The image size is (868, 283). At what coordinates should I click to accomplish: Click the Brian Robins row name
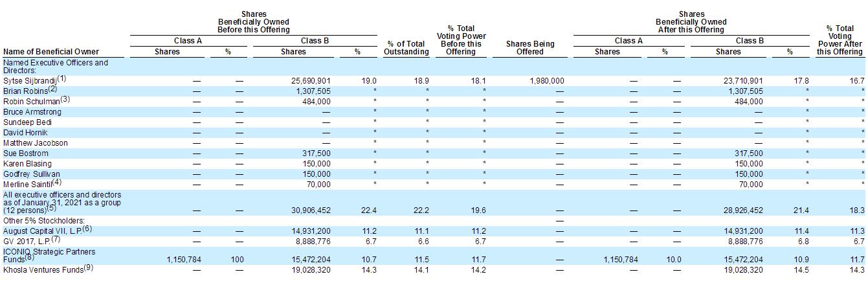[x=25, y=91]
